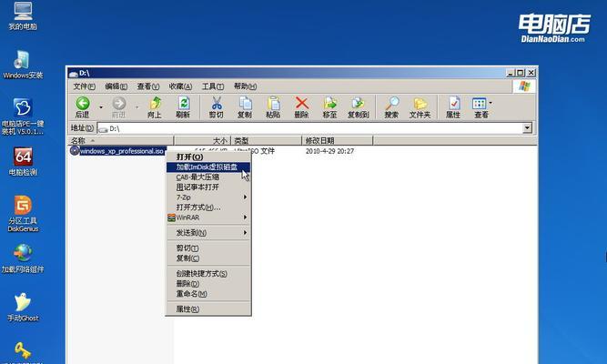The image size is (607, 364).
Task: Expand the 发送到 (Send To) submenu
Action: point(210,233)
